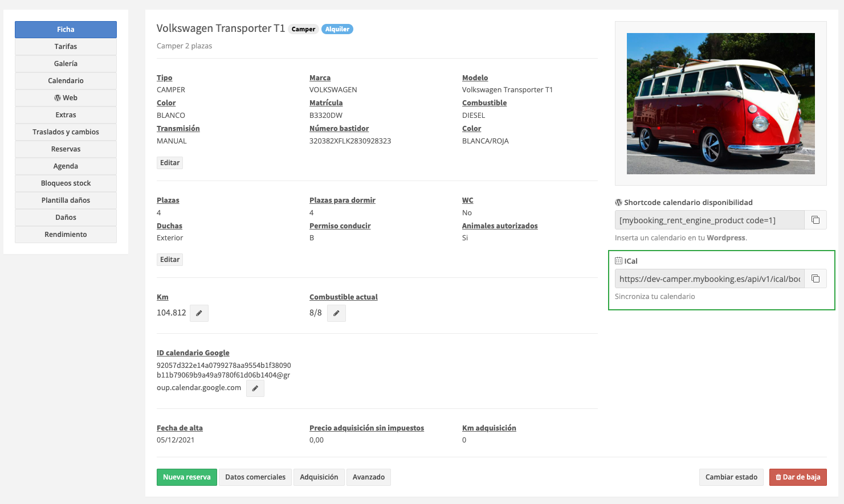Open Datos comerciales
This screenshot has height=504, width=844.
tap(255, 477)
